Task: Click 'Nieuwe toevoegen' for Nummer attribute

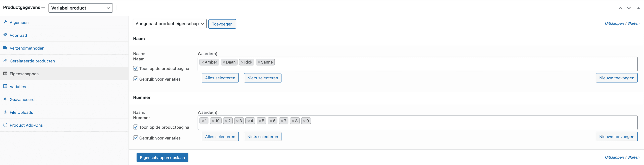Action: tap(616, 137)
